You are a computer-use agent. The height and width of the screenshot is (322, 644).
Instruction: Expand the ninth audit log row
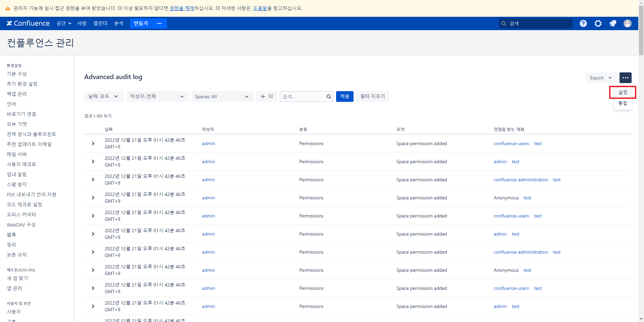[x=93, y=288]
